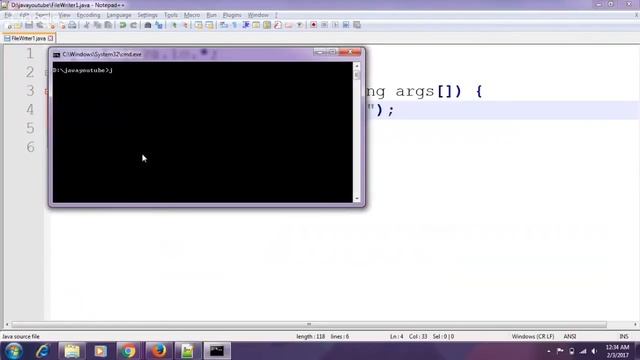Toggle Word wrap in the toolbar
Screen dimensions: 640x360
click(x=224, y=25)
